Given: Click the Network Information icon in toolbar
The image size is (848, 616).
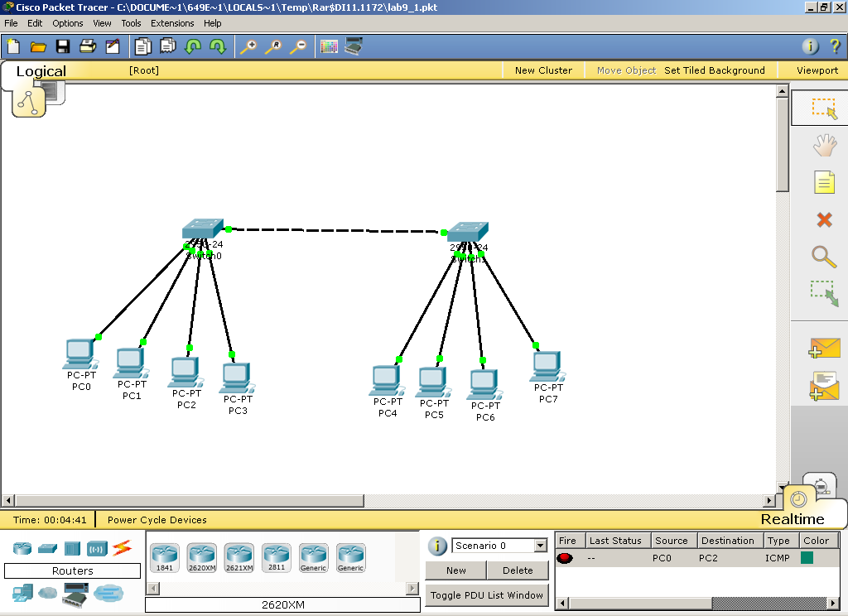Looking at the screenshot, I should coord(810,46).
